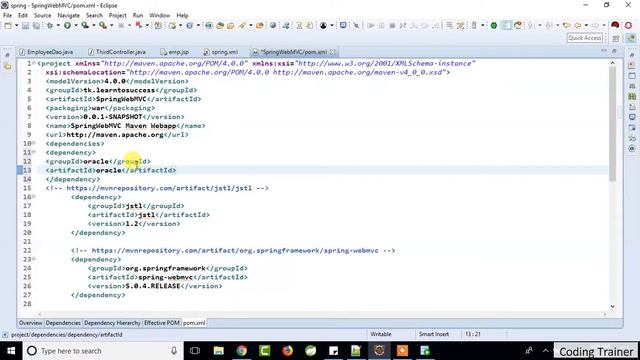Click the Quick Access field

pos(584,38)
